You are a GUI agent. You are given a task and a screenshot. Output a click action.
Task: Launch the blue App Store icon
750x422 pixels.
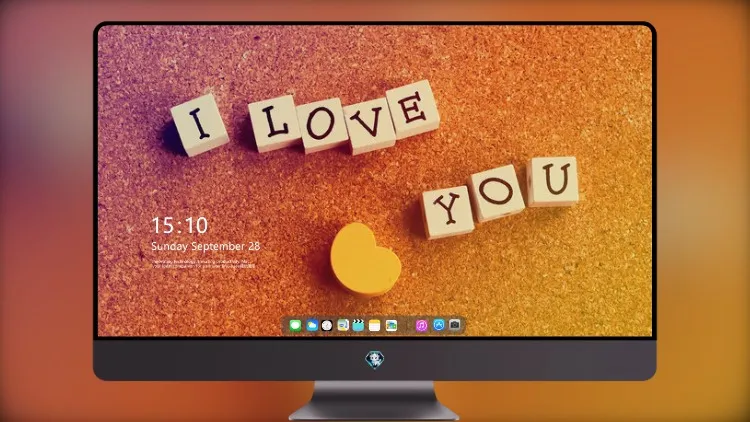[439, 325]
